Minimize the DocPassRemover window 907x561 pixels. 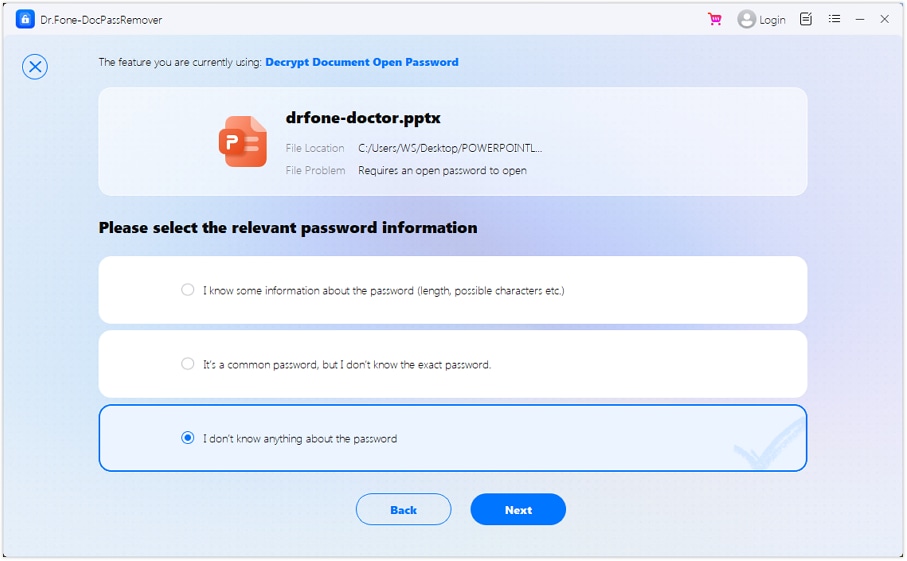tap(860, 19)
